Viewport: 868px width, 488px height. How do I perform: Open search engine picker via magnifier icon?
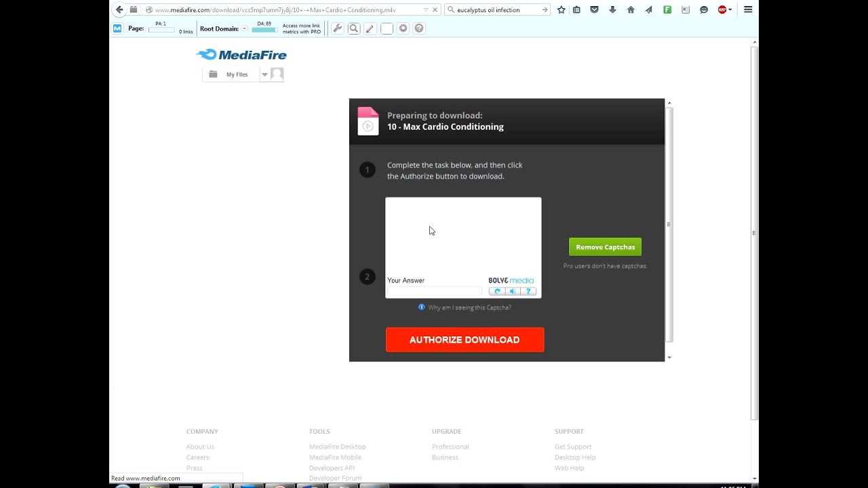pyautogui.click(x=451, y=10)
